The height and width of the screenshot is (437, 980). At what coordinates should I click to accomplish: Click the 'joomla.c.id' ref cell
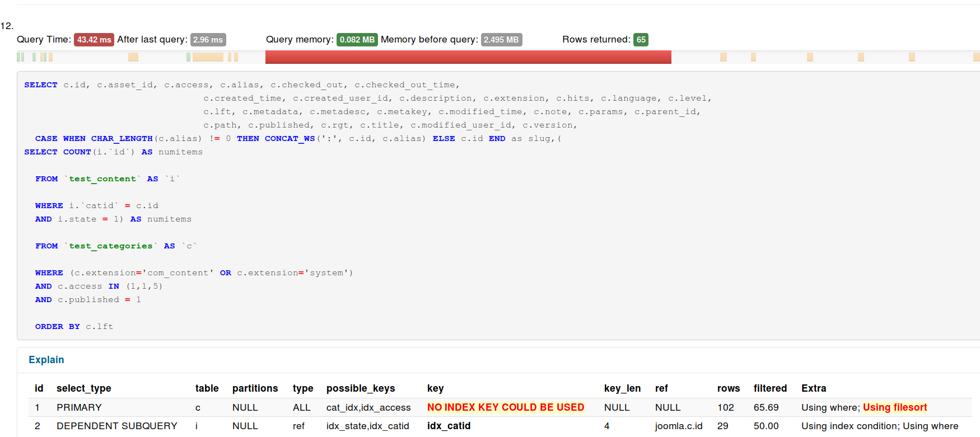click(679, 426)
